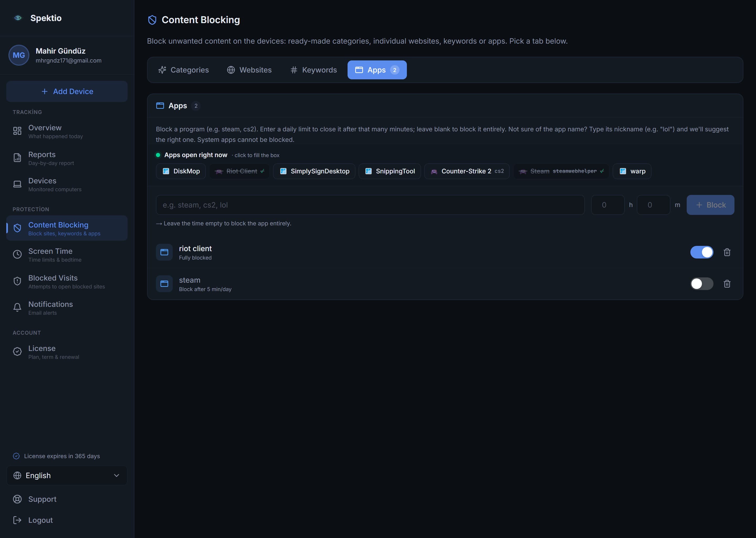Click the Add Device button
The height and width of the screenshot is (538, 756).
point(67,91)
